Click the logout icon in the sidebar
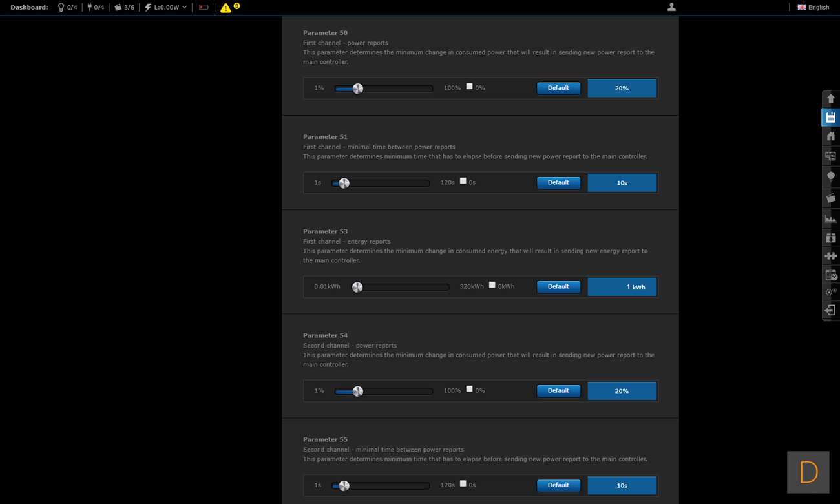 point(830,311)
